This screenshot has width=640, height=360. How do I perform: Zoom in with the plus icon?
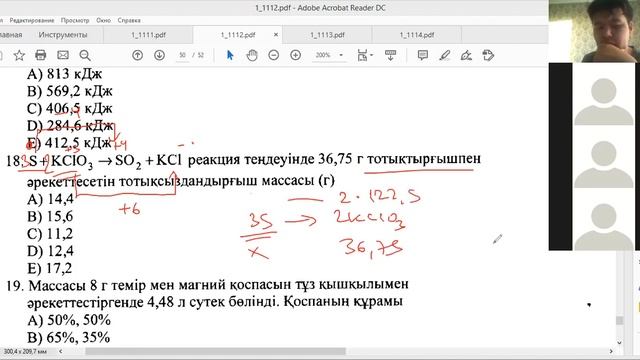click(296, 55)
